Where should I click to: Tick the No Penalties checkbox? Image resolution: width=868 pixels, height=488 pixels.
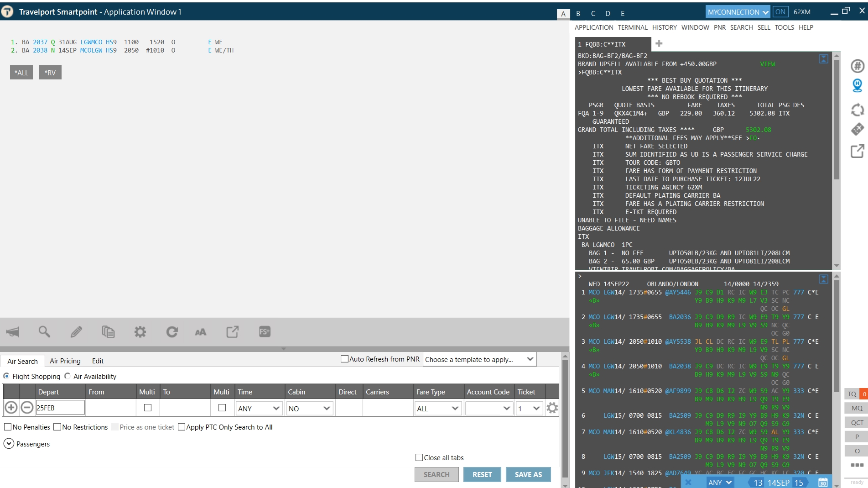pyautogui.click(x=8, y=427)
